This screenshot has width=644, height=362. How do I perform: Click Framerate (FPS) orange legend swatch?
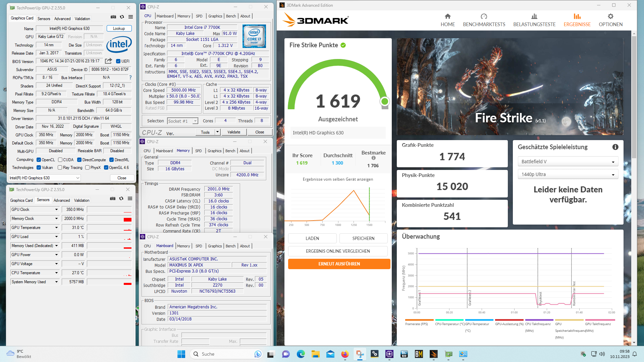(419, 320)
